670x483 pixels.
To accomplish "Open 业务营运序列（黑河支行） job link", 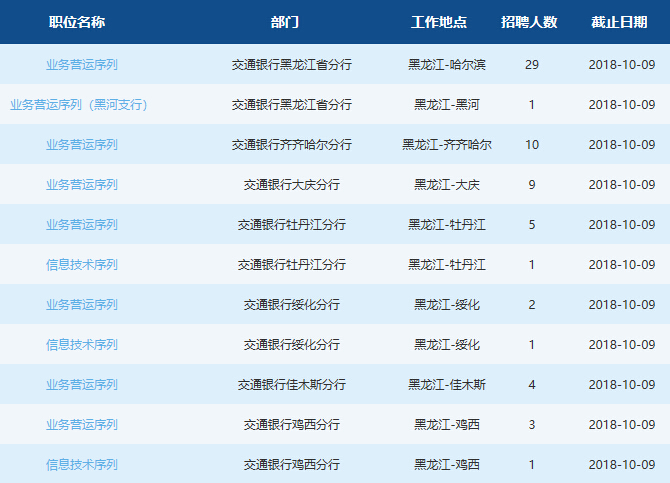I will [x=79, y=105].
